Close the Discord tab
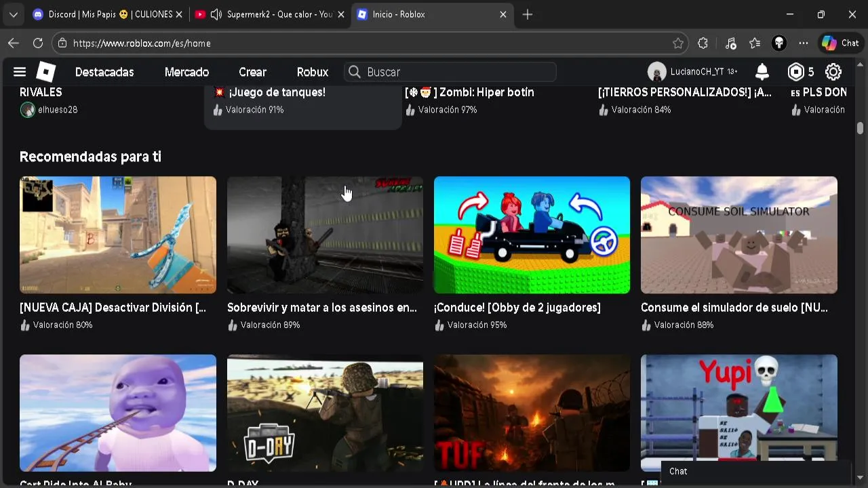 (179, 14)
